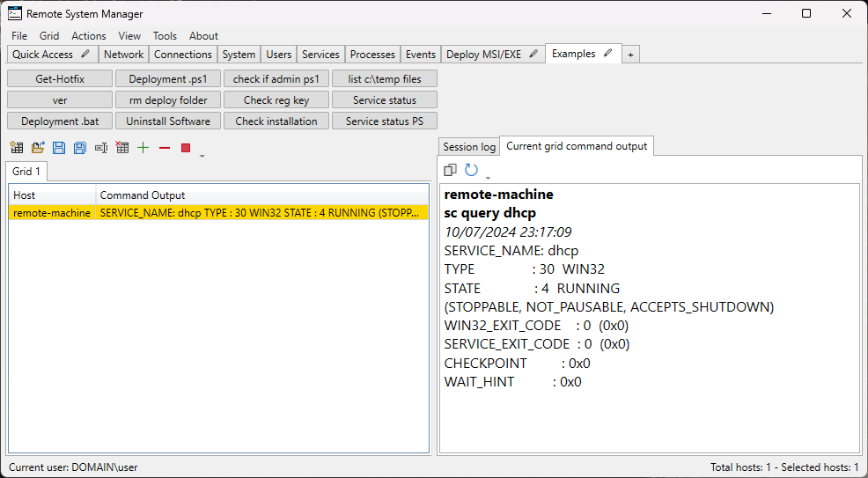Screen dimensions: 868x478
Task: Click the application icon in the title bar
Action: coord(15,13)
